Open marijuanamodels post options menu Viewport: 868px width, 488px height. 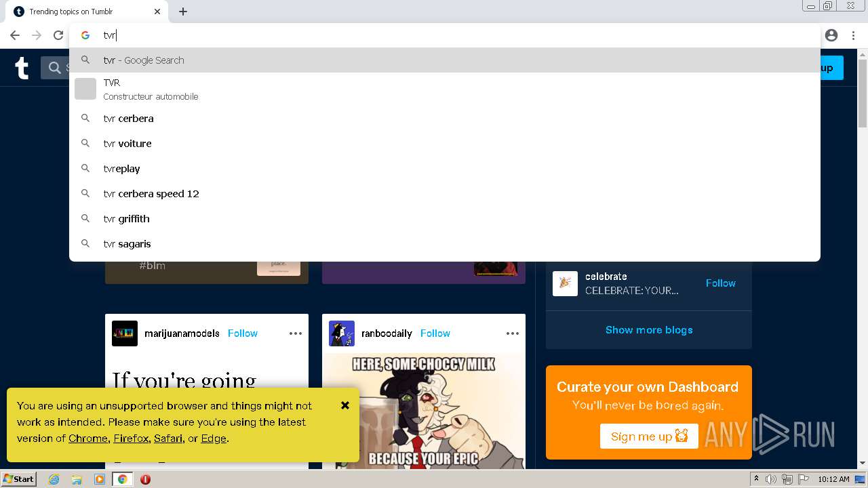tap(296, 333)
